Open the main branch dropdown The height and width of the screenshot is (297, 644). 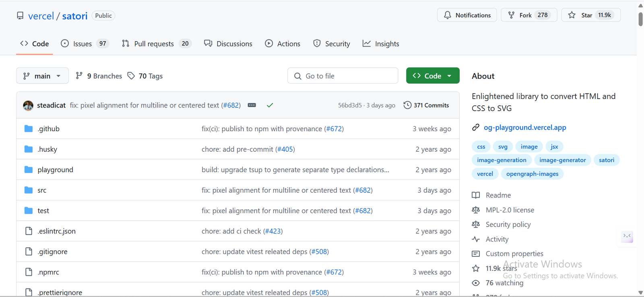42,76
